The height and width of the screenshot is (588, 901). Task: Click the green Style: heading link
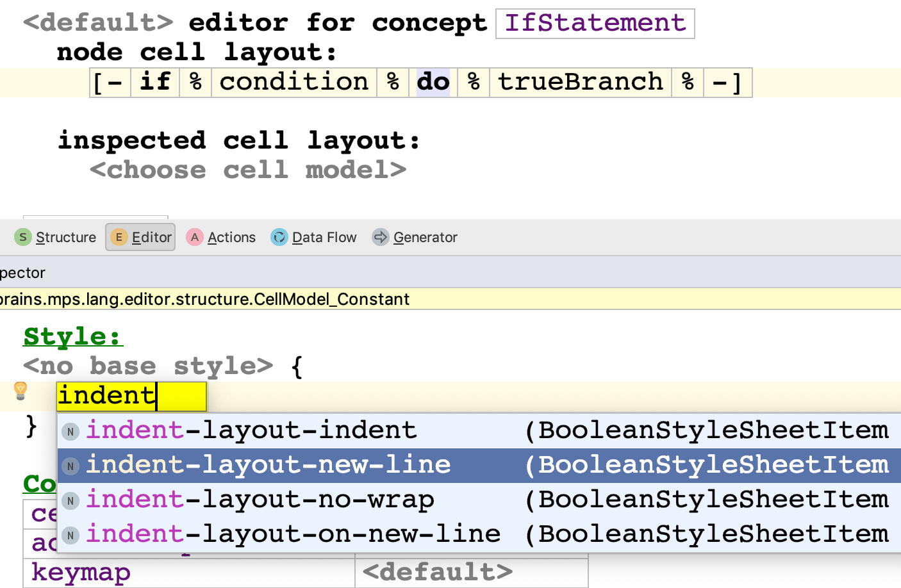click(72, 336)
